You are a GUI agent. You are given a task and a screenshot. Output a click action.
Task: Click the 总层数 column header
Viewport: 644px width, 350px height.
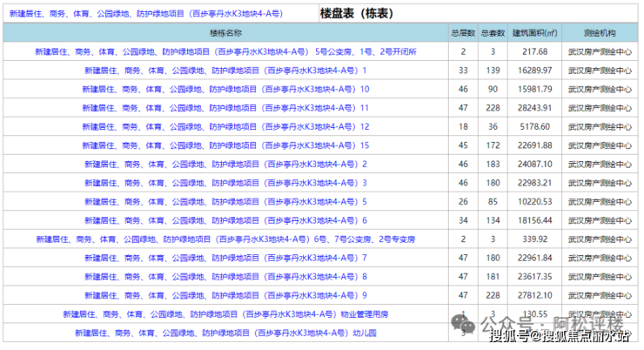463,33
